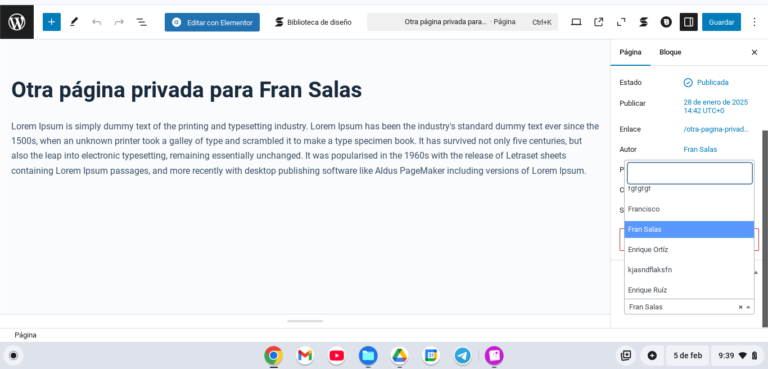Click the tote holding space icon
Screen dimensions: 768x369
tap(625, 356)
